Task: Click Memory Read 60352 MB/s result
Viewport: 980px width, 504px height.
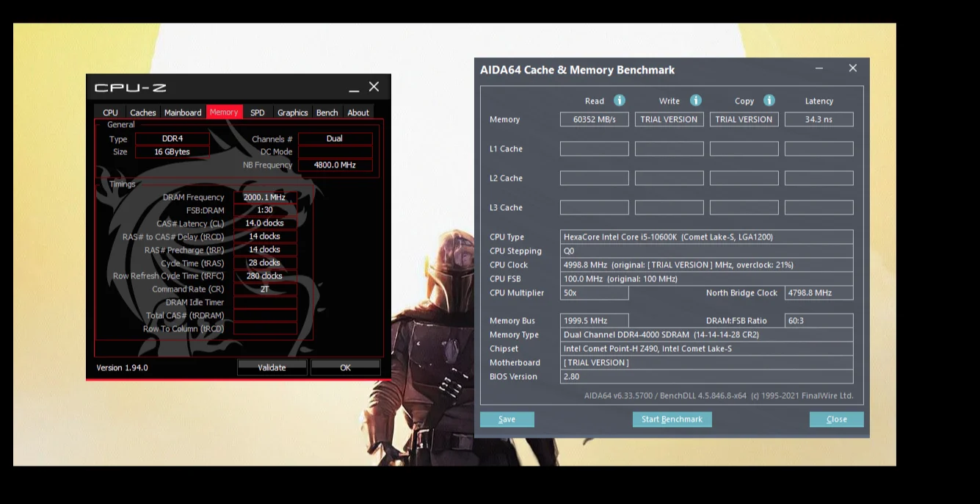Action: tap(595, 119)
